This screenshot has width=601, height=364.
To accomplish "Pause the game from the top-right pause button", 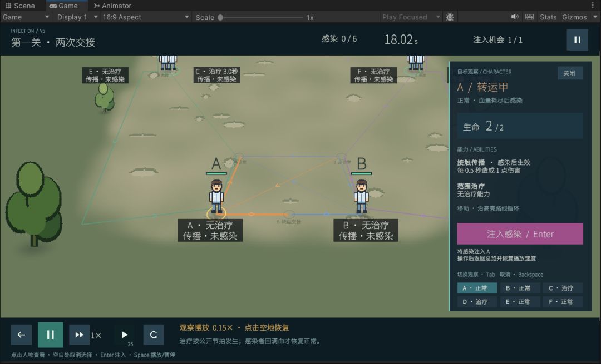I will (x=577, y=40).
